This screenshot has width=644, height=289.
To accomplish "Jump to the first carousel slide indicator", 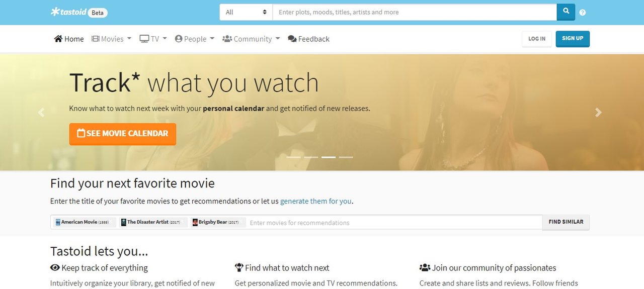I will [293, 157].
